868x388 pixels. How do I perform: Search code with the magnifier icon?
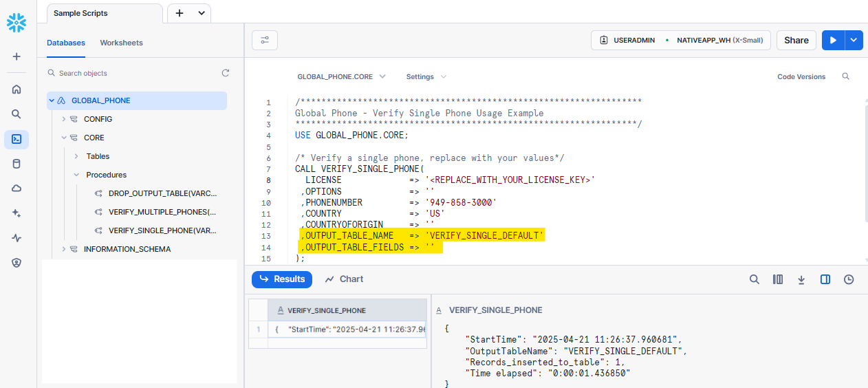pos(846,76)
